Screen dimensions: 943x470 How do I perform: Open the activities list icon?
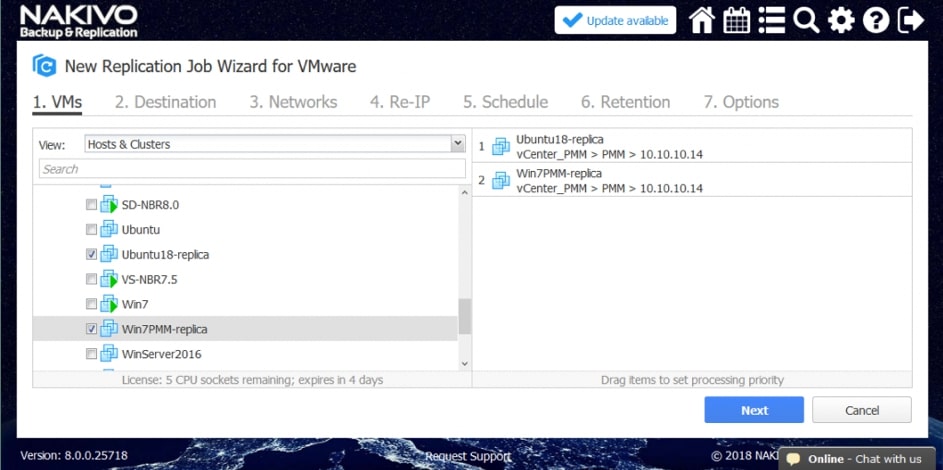pyautogui.click(x=771, y=20)
